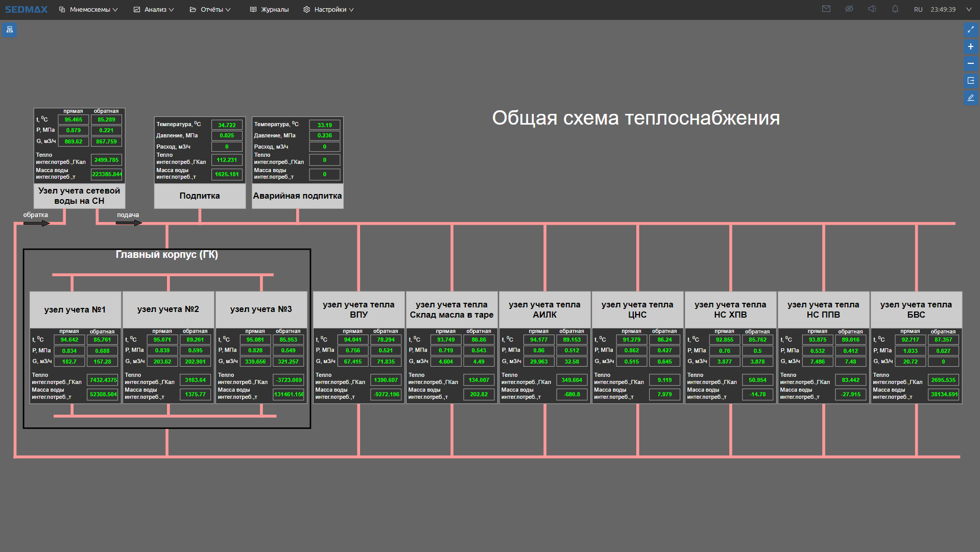Open messages via the envelope icon

click(x=826, y=9)
